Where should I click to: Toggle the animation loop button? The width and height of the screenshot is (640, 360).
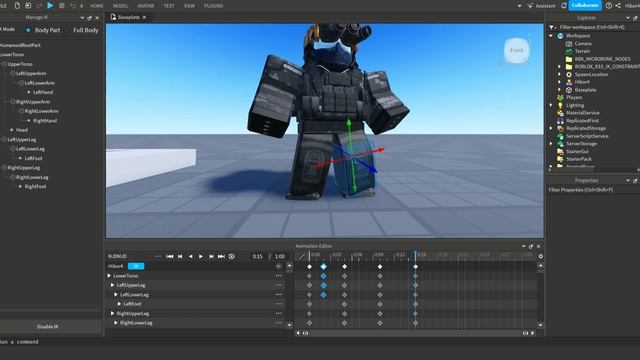click(231, 256)
